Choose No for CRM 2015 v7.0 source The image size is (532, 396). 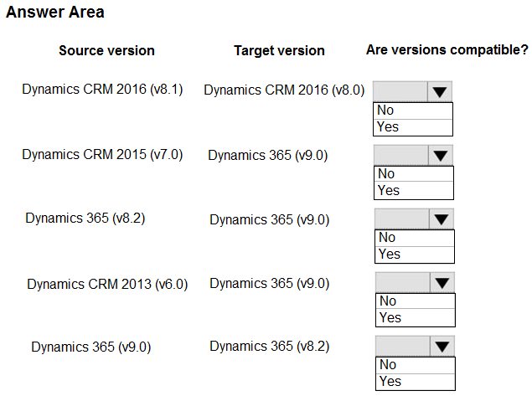(x=414, y=174)
